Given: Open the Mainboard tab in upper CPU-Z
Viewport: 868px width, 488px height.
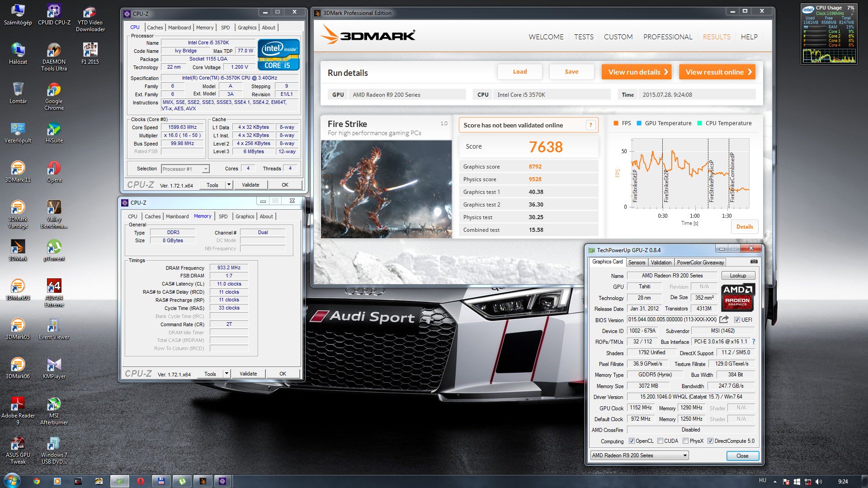Looking at the screenshot, I should (179, 28).
